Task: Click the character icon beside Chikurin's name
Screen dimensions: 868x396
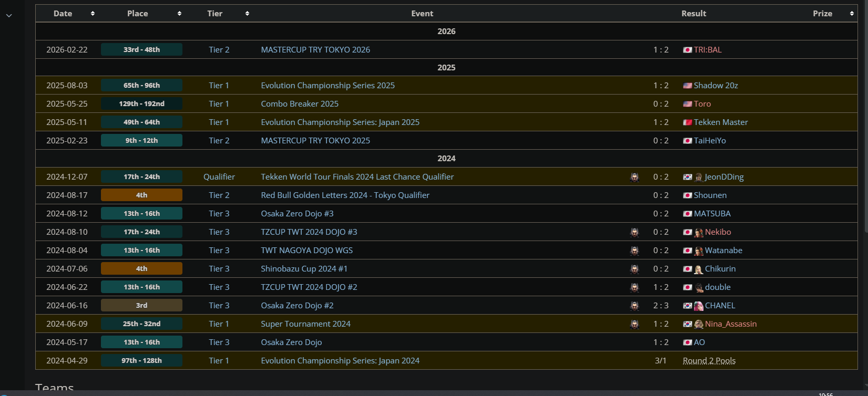Action: [699, 269]
